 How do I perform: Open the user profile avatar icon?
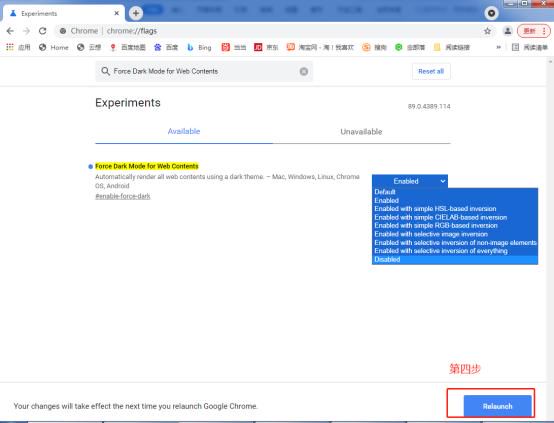coord(508,31)
